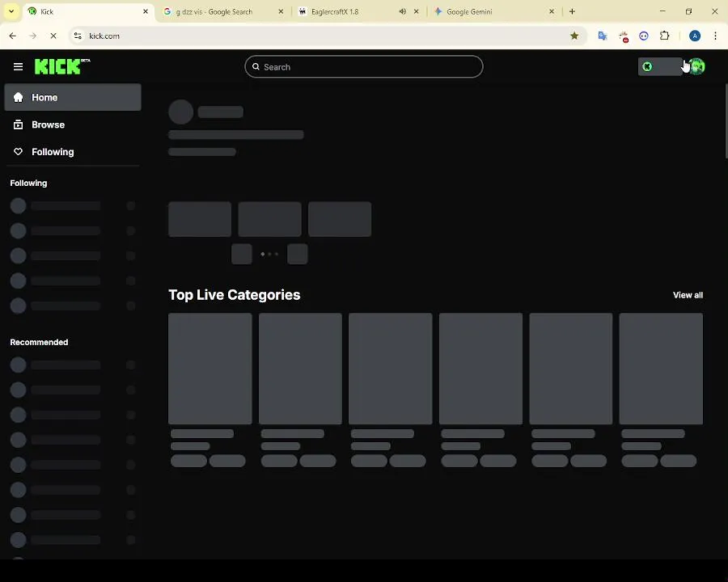Open the extensions puzzle icon
The image size is (728, 582).
[664, 36]
